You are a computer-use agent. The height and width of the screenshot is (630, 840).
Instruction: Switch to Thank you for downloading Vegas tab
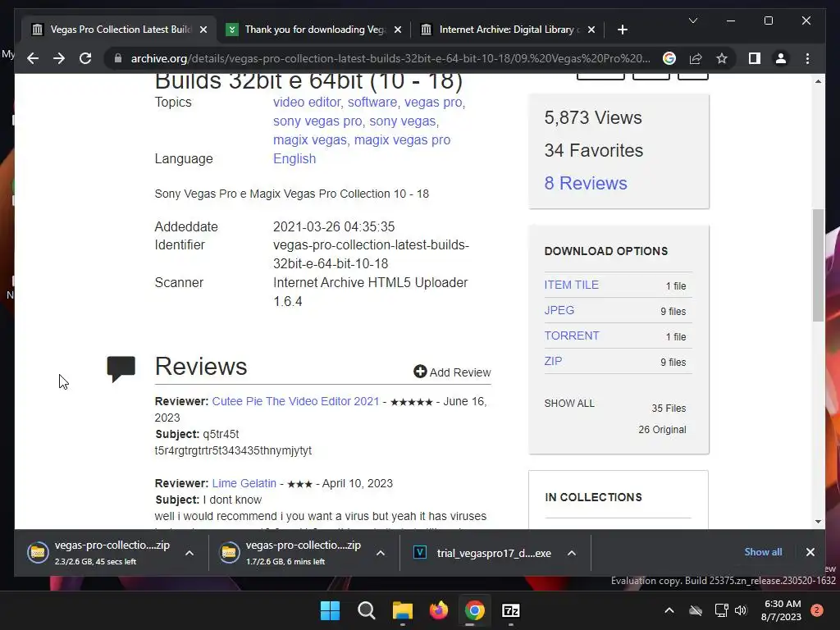pos(314,30)
